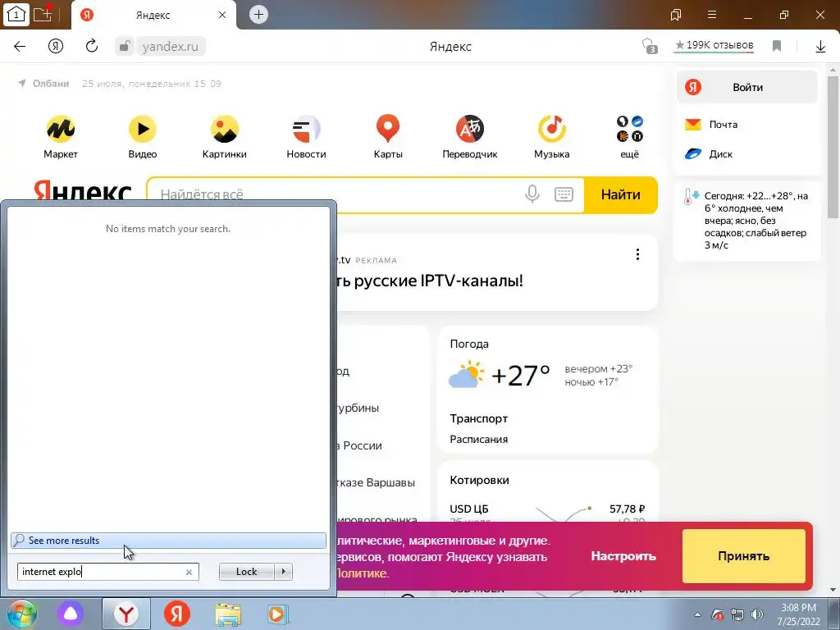Click the lock icon beside yandex.ru
The width and height of the screenshot is (840, 630).
pos(125,46)
